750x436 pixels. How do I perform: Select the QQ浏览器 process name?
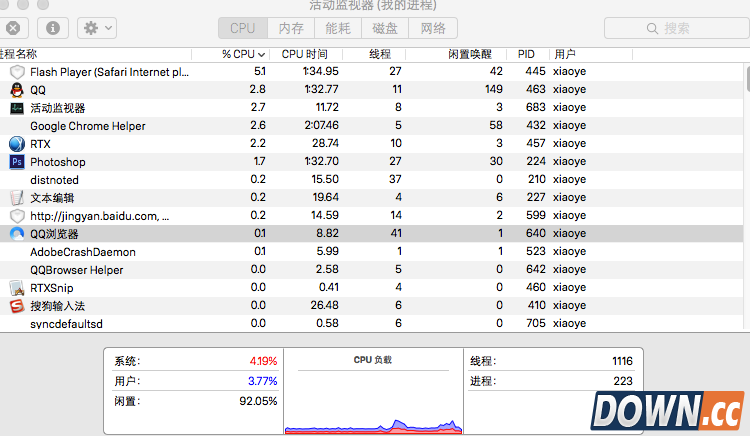tap(54, 234)
